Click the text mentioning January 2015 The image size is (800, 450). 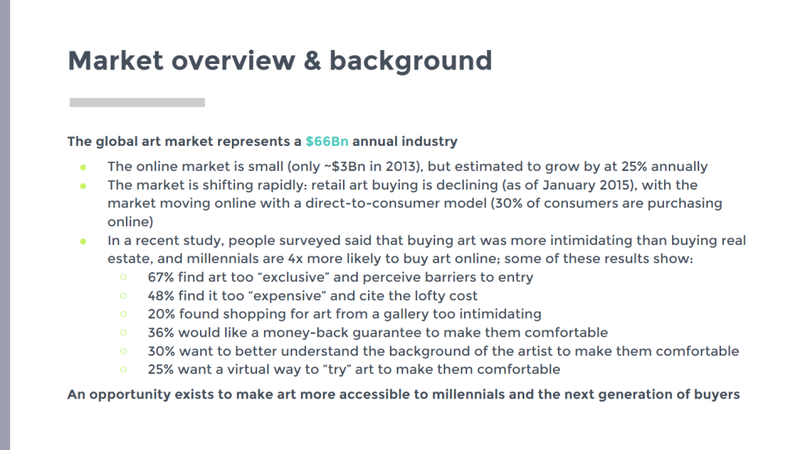(x=414, y=203)
